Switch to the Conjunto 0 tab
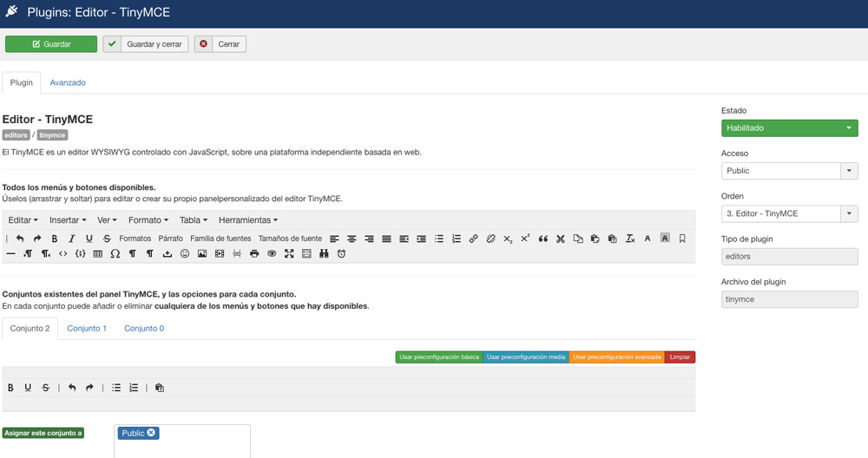 [x=144, y=329]
